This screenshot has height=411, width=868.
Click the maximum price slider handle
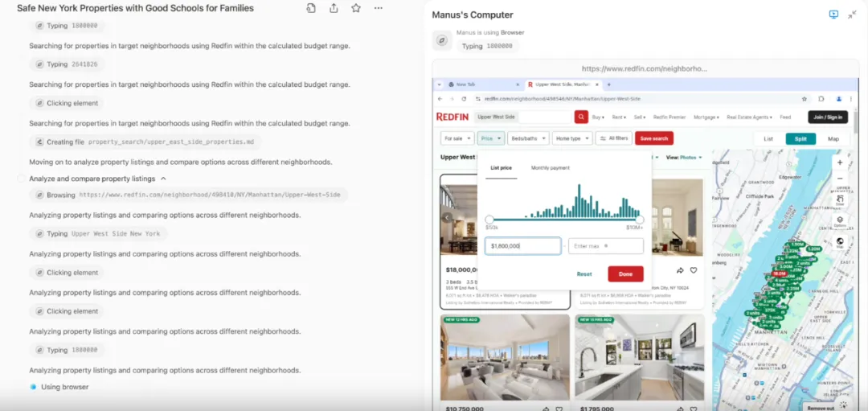click(640, 219)
